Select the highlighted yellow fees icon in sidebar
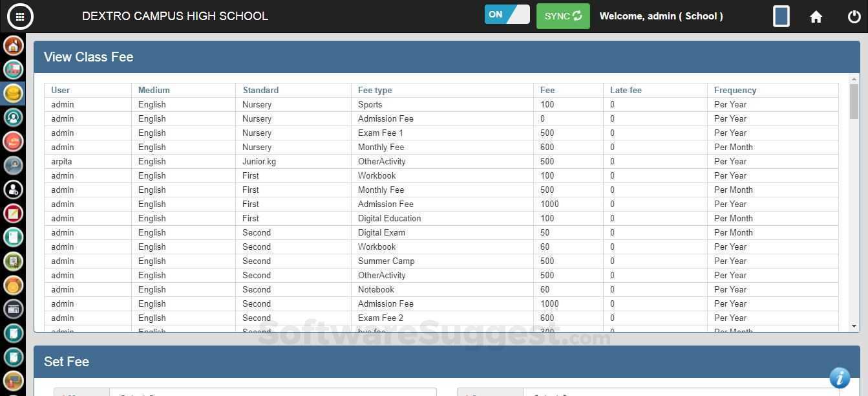This screenshot has height=396, width=868. tap(13, 93)
